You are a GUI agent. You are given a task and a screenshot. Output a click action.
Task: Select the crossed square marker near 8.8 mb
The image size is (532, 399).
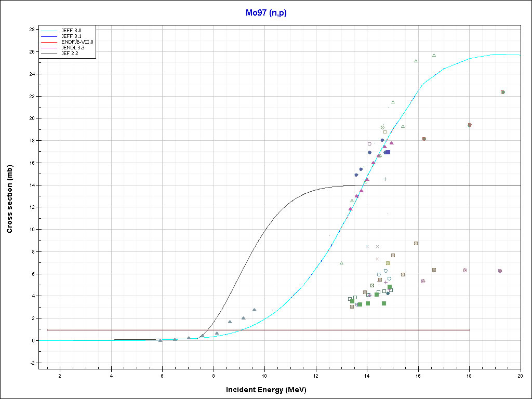click(x=416, y=243)
